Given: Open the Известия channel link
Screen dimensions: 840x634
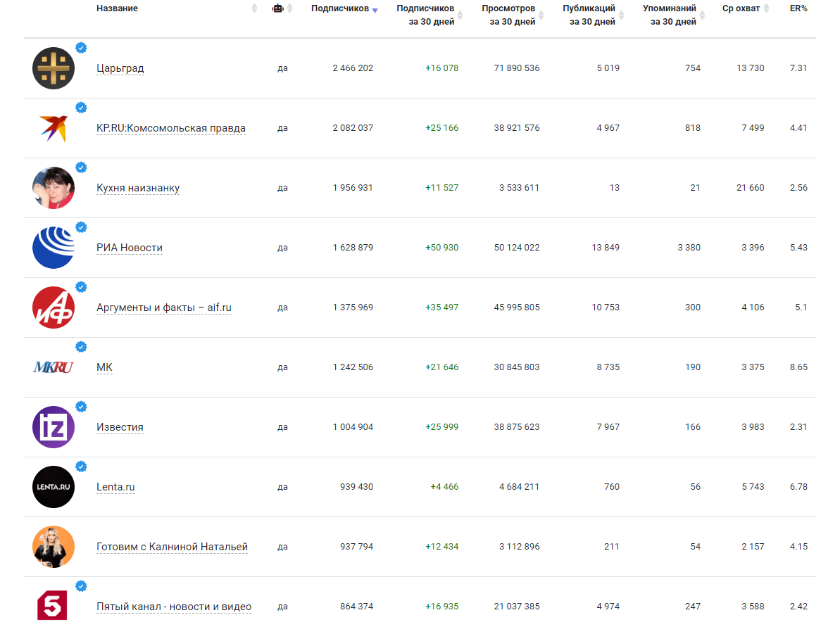Looking at the screenshot, I should pyautogui.click(x=120, y=427).
